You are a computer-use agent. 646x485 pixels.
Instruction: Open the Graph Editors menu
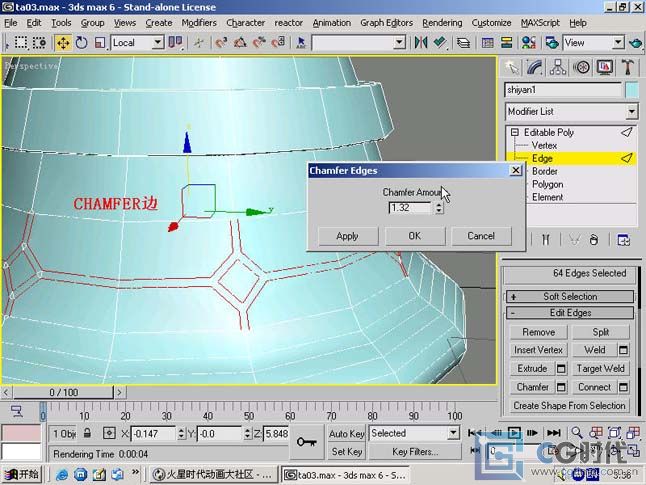(x=386, y=23)
